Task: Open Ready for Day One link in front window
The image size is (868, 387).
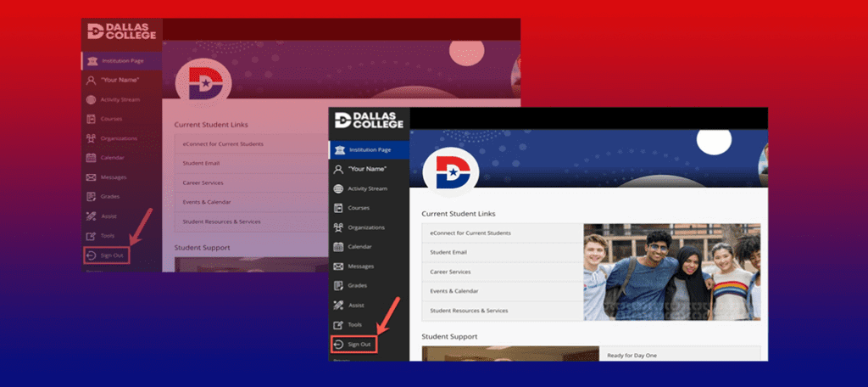Action: (x=632, y=356)
